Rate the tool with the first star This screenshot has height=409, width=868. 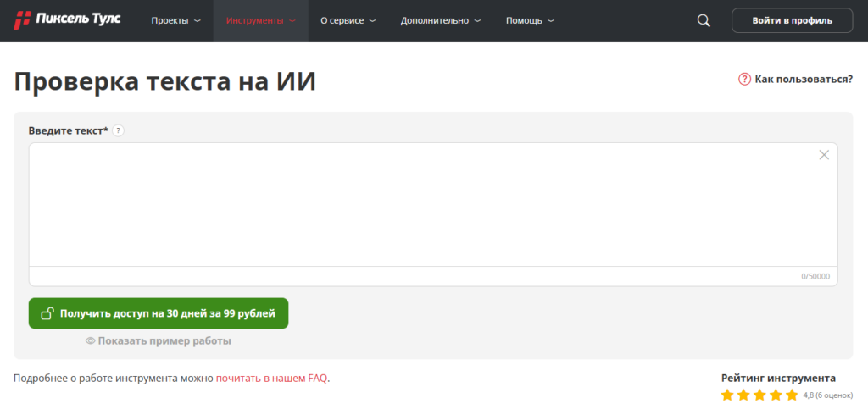tap(726, 395)
